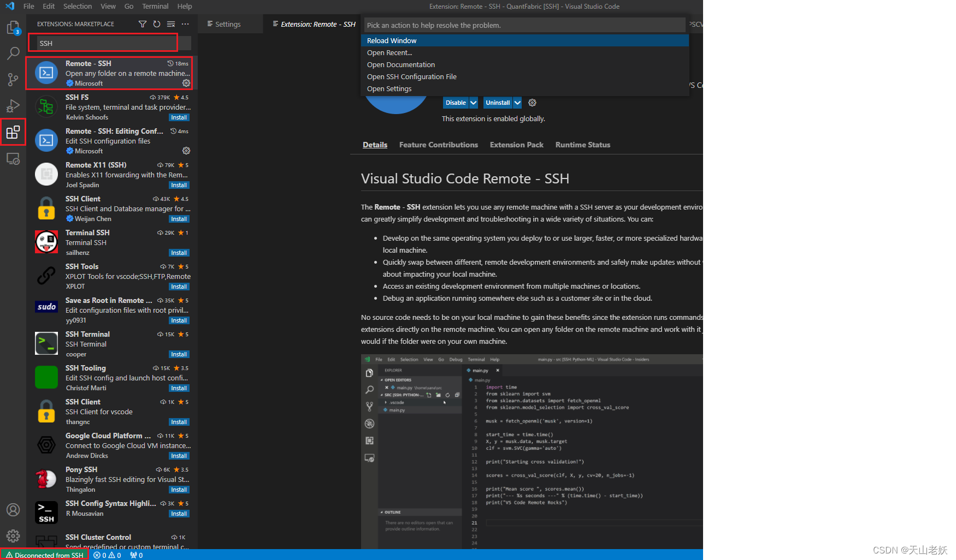Open the Remote Explorer view
The image size is (956, 560).
click(13, 158)
